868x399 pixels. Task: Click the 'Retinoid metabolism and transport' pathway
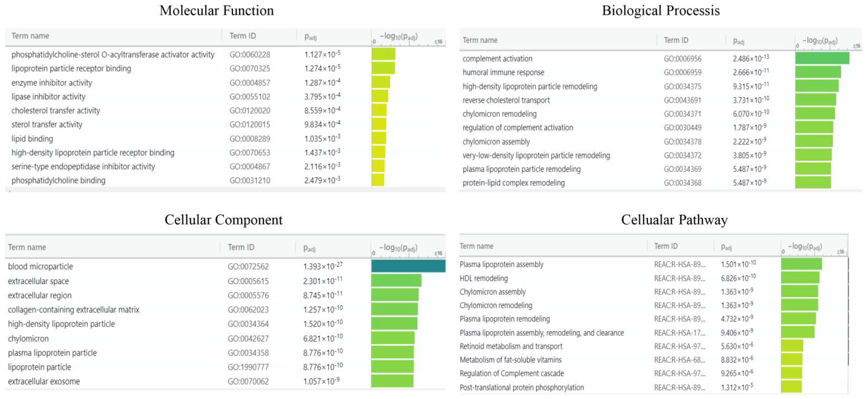511,346
